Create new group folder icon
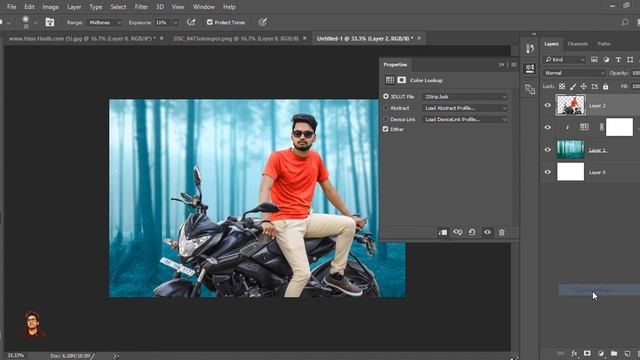 click(614, 353)
